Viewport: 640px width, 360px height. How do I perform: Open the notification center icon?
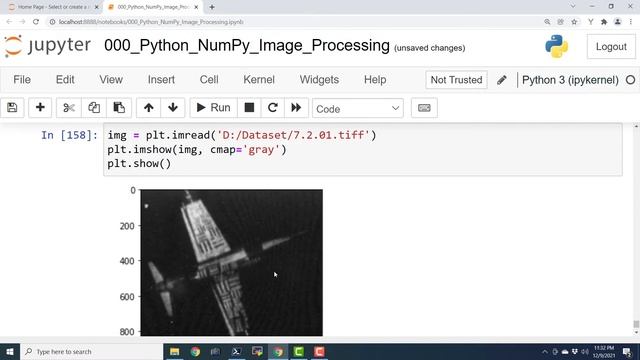click(x=627, y=351)
